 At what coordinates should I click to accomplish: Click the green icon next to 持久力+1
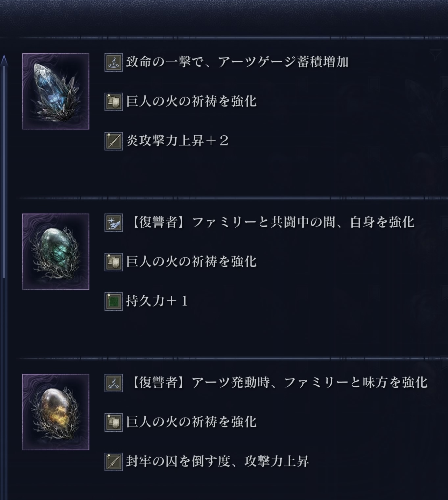point(114,302)
